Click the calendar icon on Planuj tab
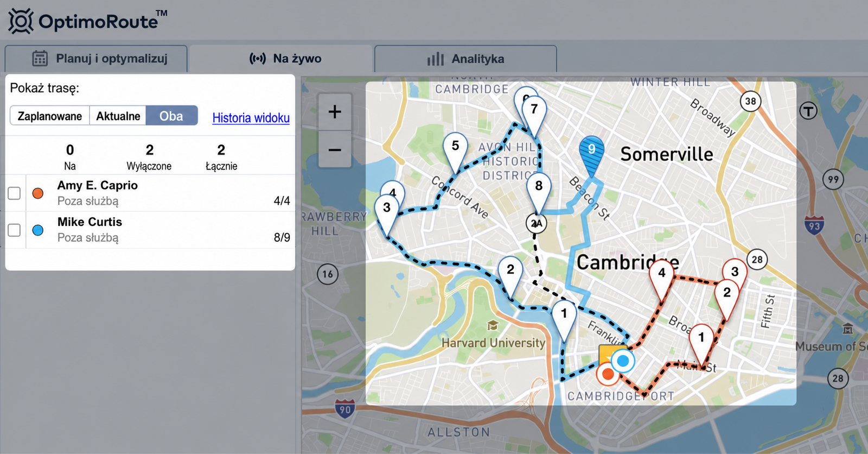The height and width of the screenshot is (454, 868). 40,59
